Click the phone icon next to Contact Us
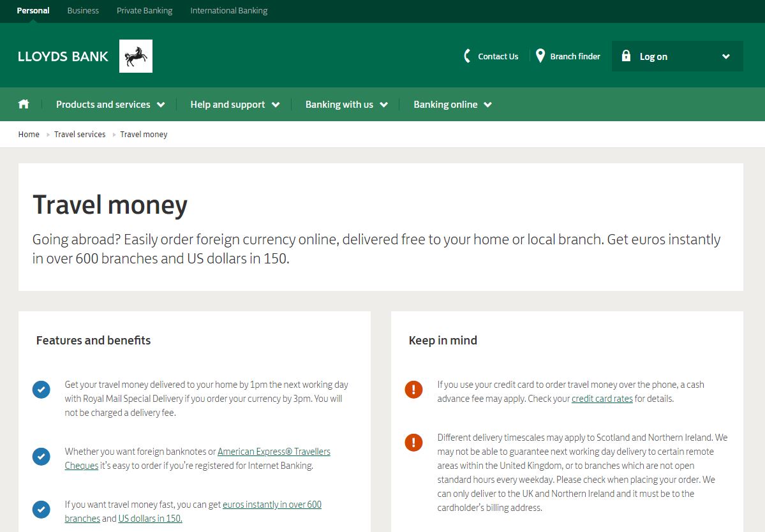The height and width of the screenshot is (532, 765). (x=466, y=56)
